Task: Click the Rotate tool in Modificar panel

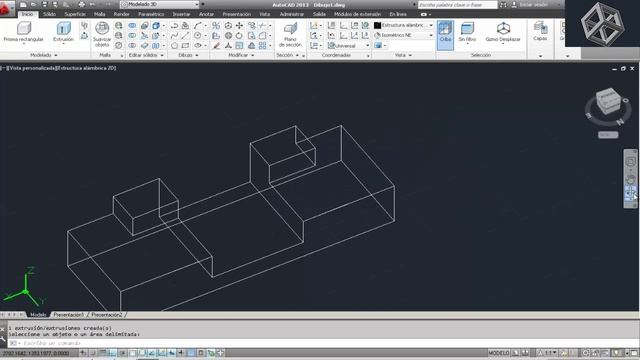Action: [239, 36]
